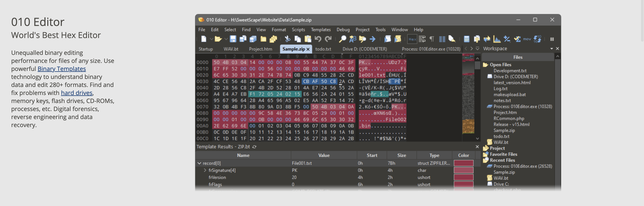The image size is (644, 206).
Task: Click the Paste clipboard icon
Action: point(308,39)
